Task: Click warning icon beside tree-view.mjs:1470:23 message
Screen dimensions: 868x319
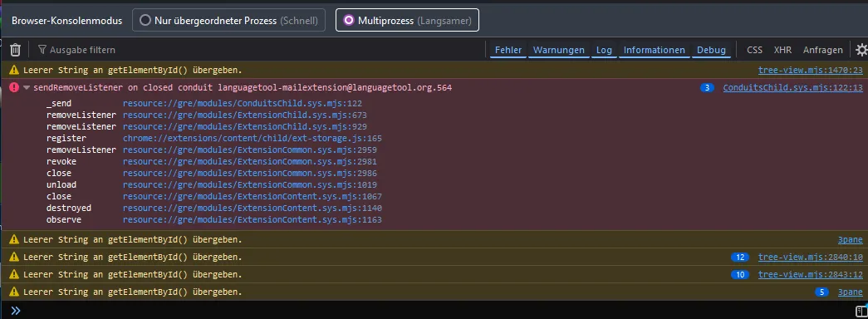Action: (x=14, y=71)
